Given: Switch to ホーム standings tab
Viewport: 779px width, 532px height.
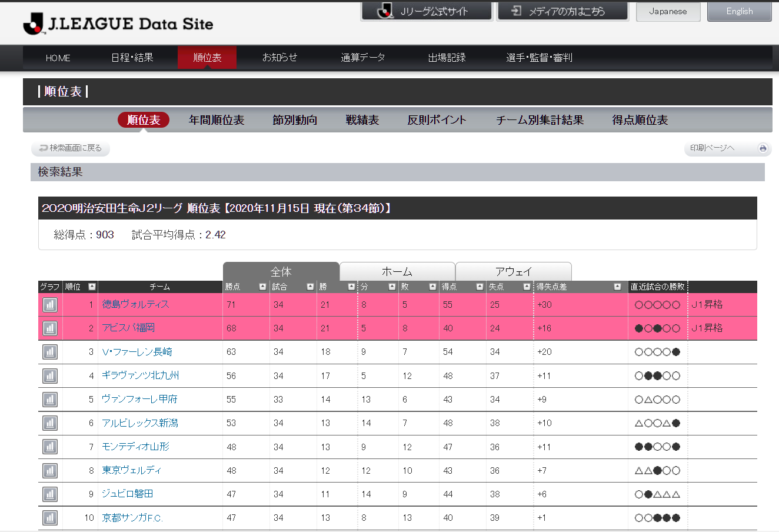Looking at the screenshot, I should point(397,271).
